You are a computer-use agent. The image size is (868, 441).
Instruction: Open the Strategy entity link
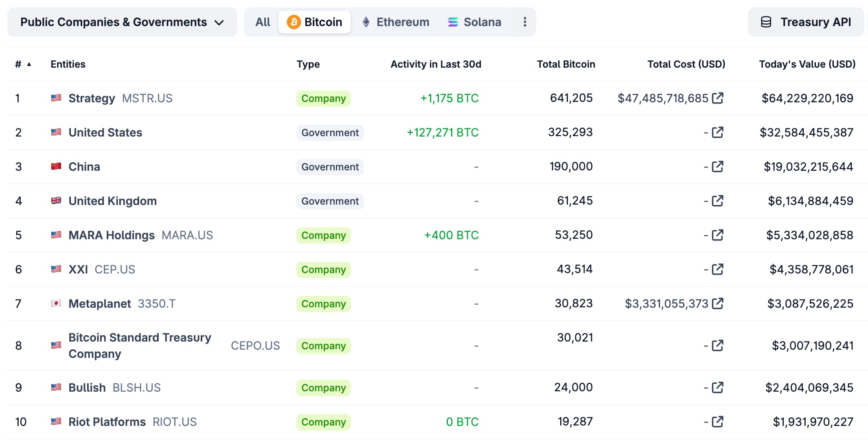(x=92, y=98)
